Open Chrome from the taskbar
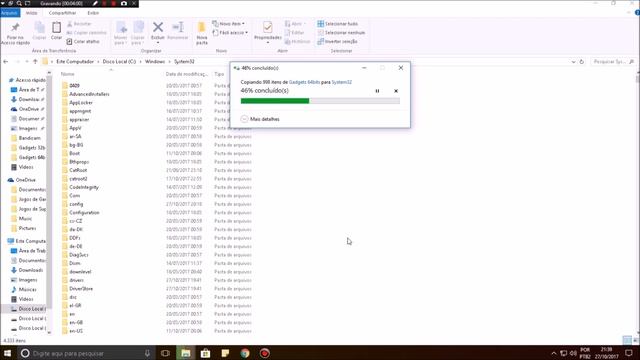The height and width of the screenshot is (360, 640). tap(245, 353)
